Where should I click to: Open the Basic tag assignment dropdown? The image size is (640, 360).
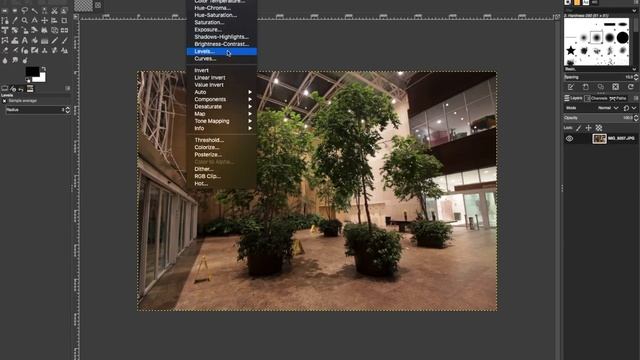pyautogui.click(x=634, y=69)
